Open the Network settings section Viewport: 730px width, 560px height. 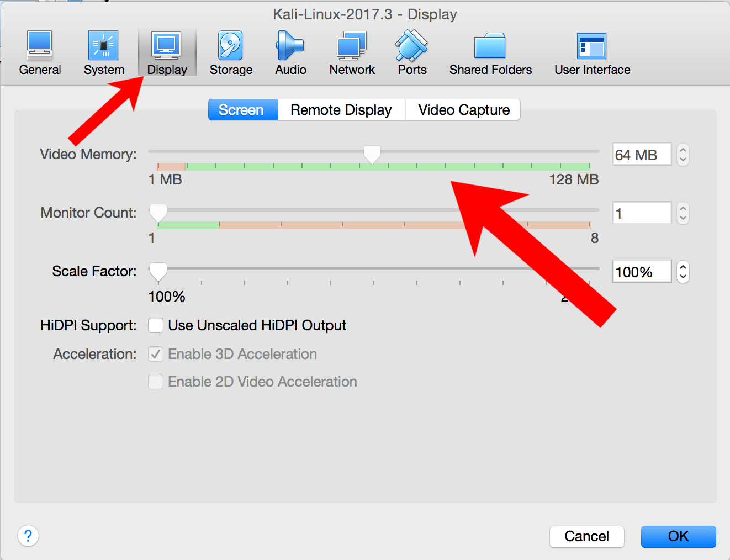[x=352, y=53]
